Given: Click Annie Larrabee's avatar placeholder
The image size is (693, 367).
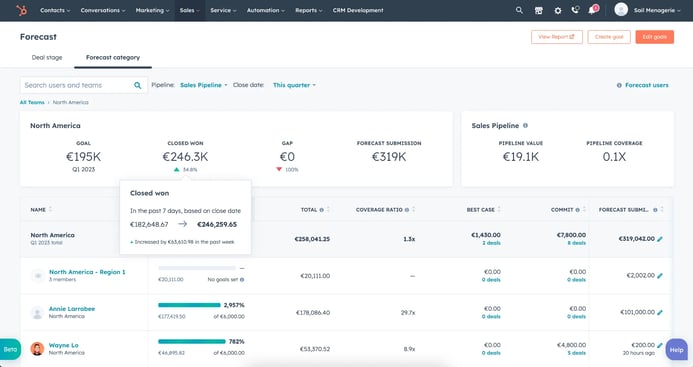Looking at the screenshot, I should [x=37, y=313].
